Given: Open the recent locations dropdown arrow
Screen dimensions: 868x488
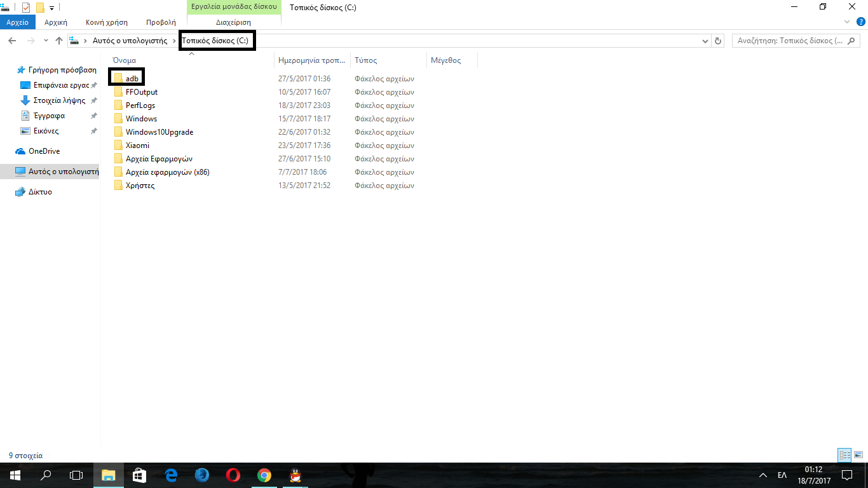Looking at the screenshot, I should [46, 41].
